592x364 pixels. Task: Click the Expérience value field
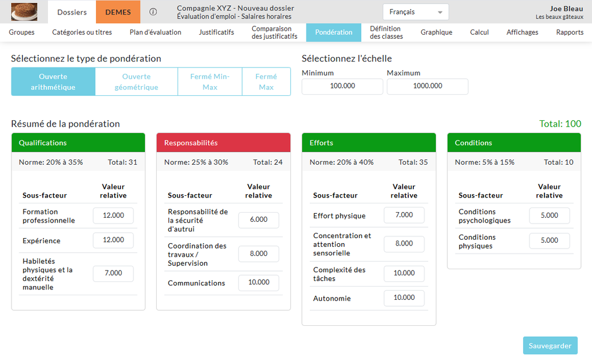tap(113, 240)
